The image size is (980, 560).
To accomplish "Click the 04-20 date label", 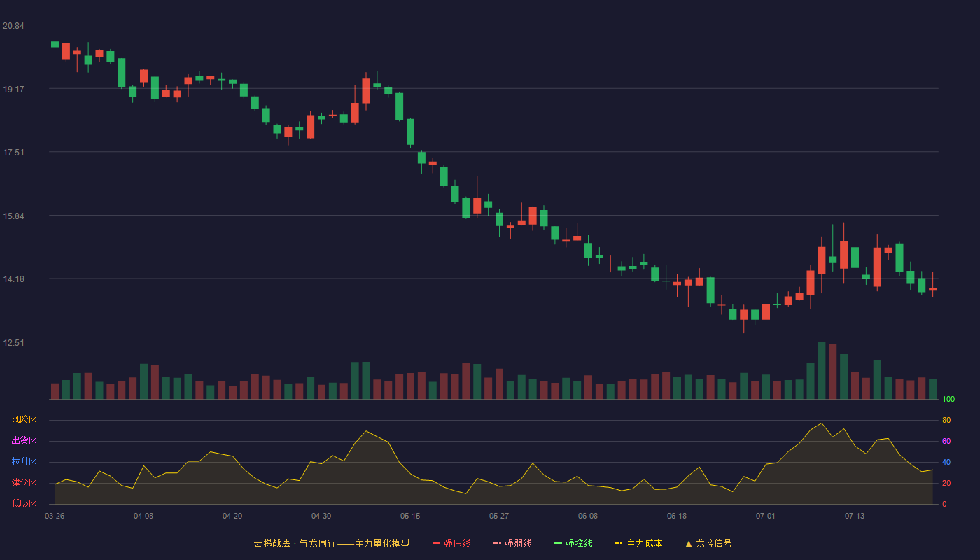I will pos(232,516).
